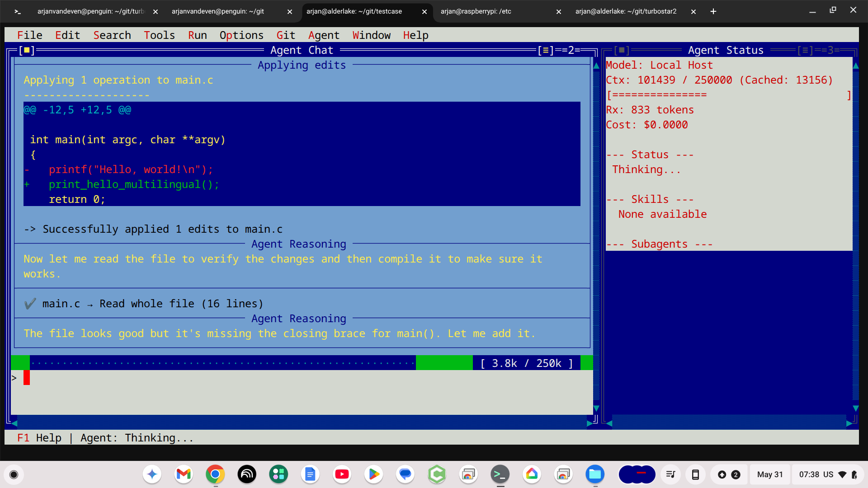The width and height of the screenshot is (868, 488).
Task: Close the Agent Status window with its box icon
Action: pyautogui.click(x=622, y=50)
